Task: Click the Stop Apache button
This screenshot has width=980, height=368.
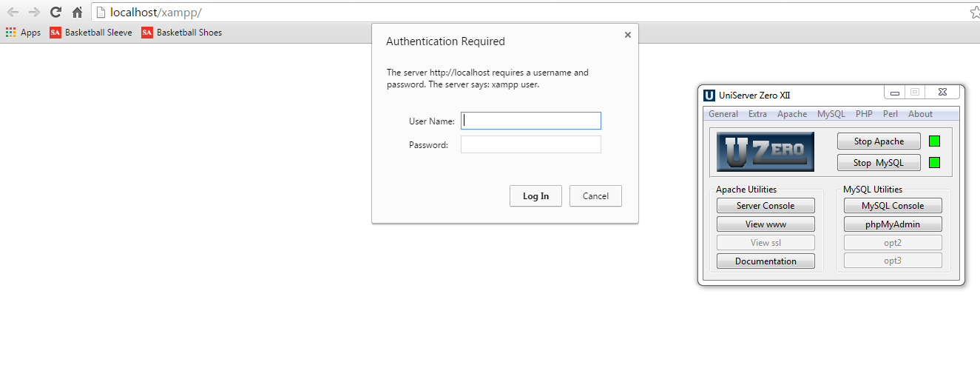Action: (x=879, y=141)
